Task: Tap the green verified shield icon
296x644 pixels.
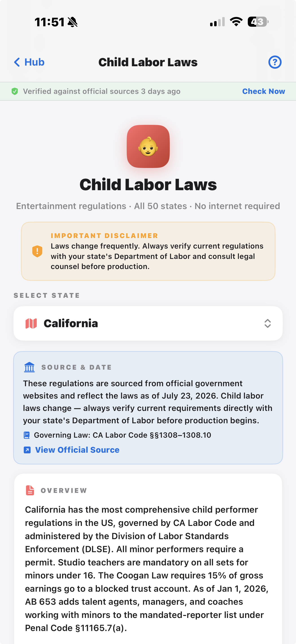Action: click(x=15, y=91)
